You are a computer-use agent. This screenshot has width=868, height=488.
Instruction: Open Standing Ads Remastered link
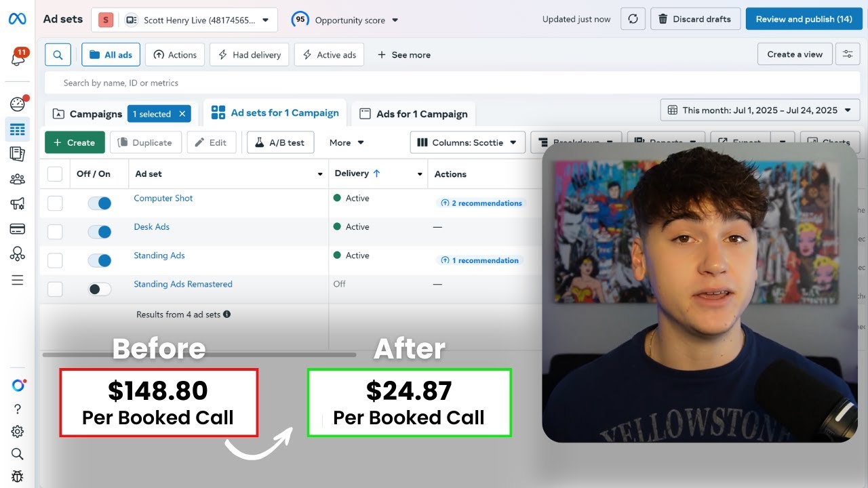point(183,284)
